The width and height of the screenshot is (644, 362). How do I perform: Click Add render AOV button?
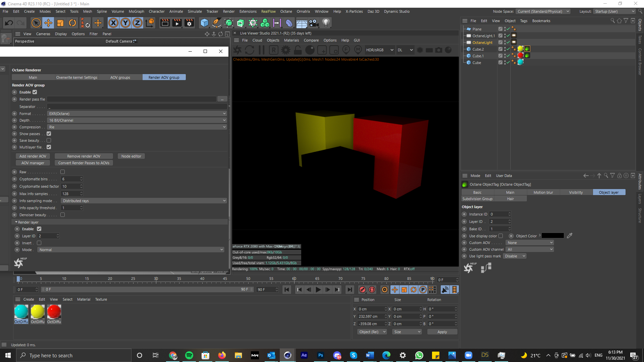33,156
